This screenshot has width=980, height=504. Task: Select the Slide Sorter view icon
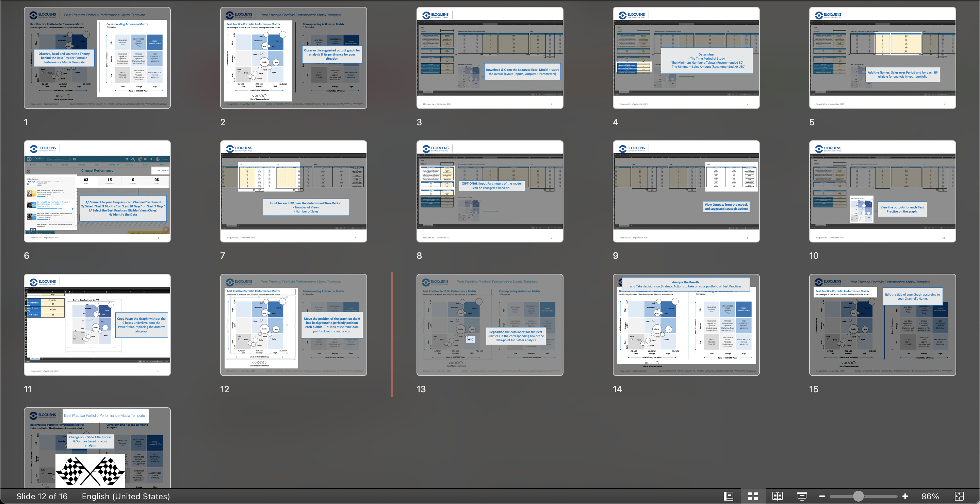[x=753, y=496]
